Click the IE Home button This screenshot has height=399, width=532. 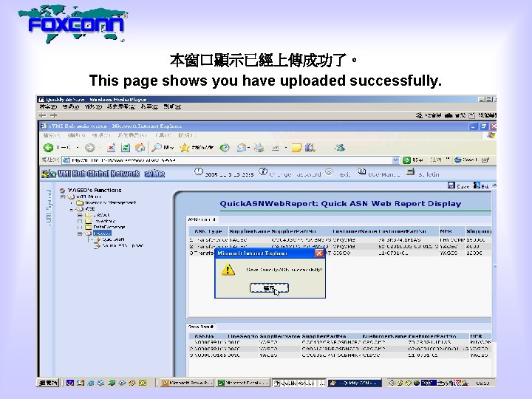pos(140,148)
